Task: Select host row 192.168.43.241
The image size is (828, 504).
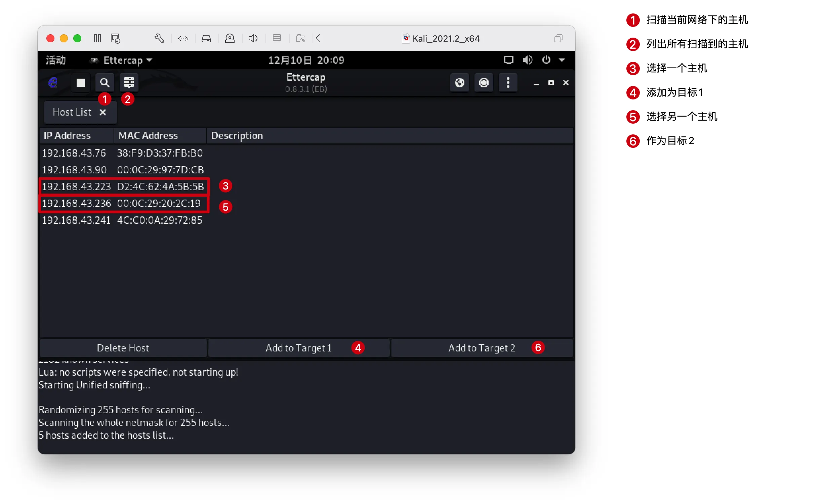Action: (x=306, y=220)
